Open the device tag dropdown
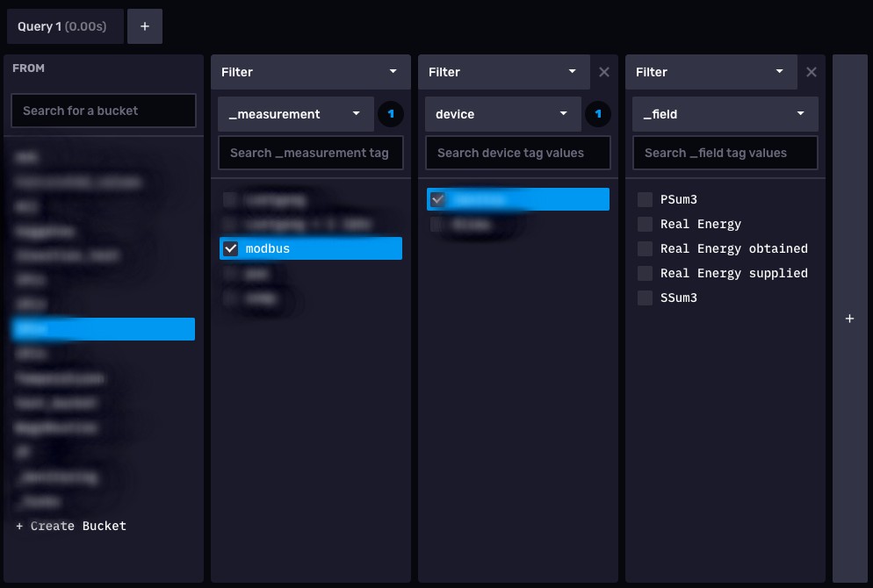873x588 pixels. [502, 114]
